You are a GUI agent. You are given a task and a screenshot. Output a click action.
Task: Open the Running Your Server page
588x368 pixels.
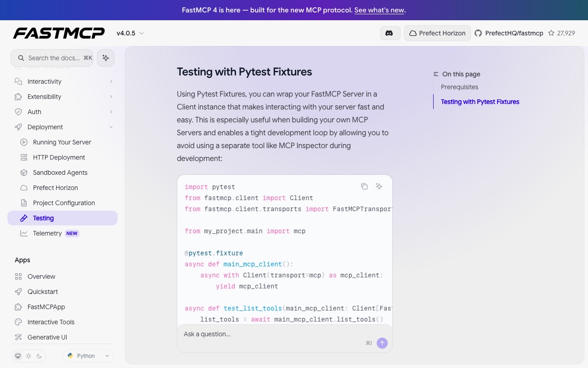(x=62, y=142)
